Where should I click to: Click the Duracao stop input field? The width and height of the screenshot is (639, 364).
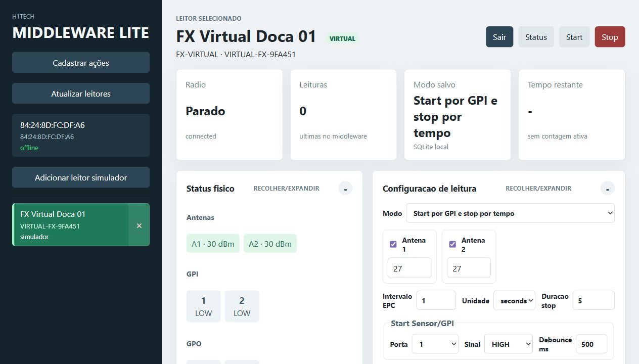coord(594,300)
